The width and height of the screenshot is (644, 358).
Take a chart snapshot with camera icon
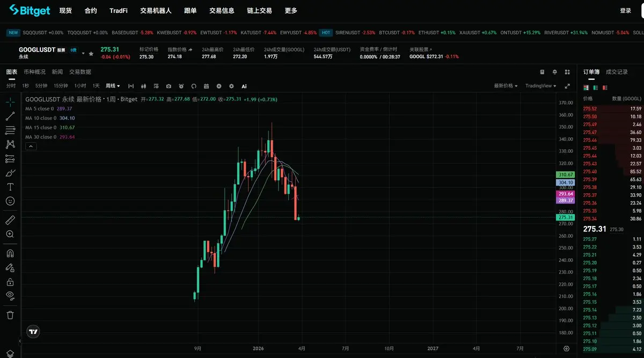coord(169,86)
